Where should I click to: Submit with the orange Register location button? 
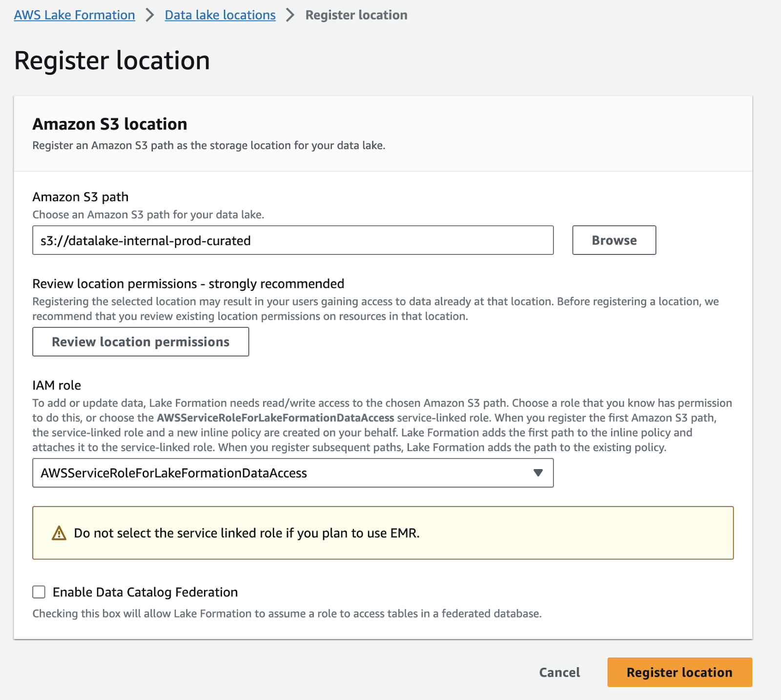[679, 672]
